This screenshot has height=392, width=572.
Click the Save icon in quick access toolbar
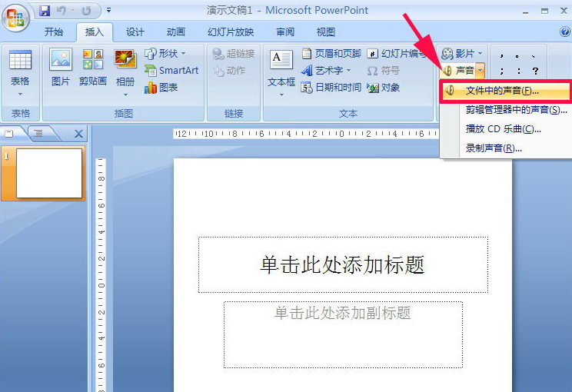point(45,11)
